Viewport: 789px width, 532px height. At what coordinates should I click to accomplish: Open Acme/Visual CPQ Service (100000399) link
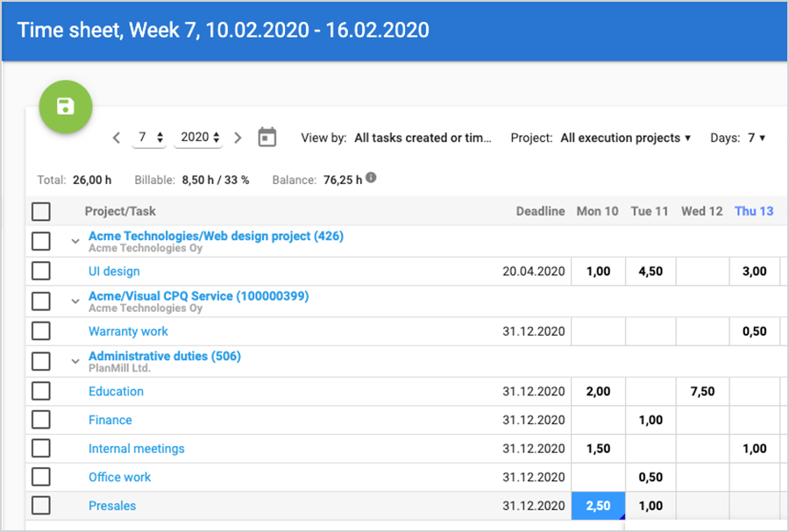pyautogui.click(x=199, y=295)
